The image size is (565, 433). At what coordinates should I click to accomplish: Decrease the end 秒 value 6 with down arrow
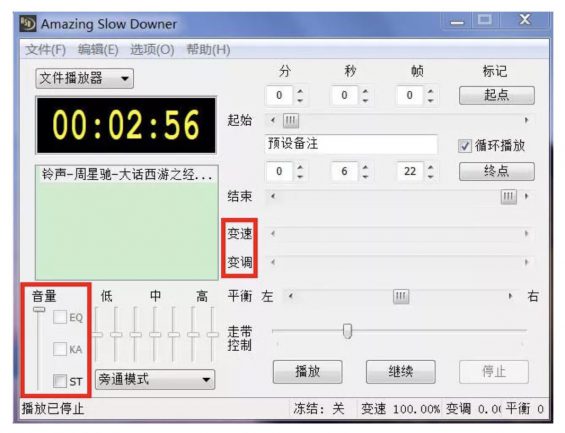[365, 177]
